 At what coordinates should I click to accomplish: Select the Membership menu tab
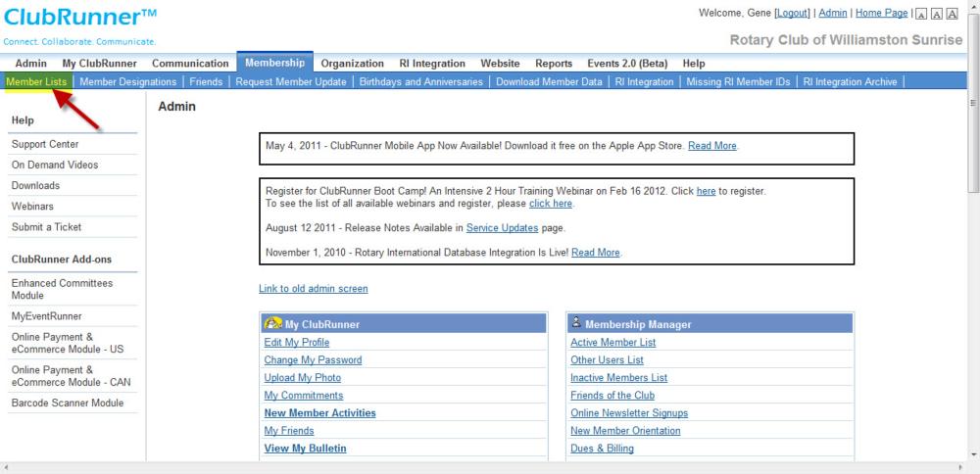[275, 63]
